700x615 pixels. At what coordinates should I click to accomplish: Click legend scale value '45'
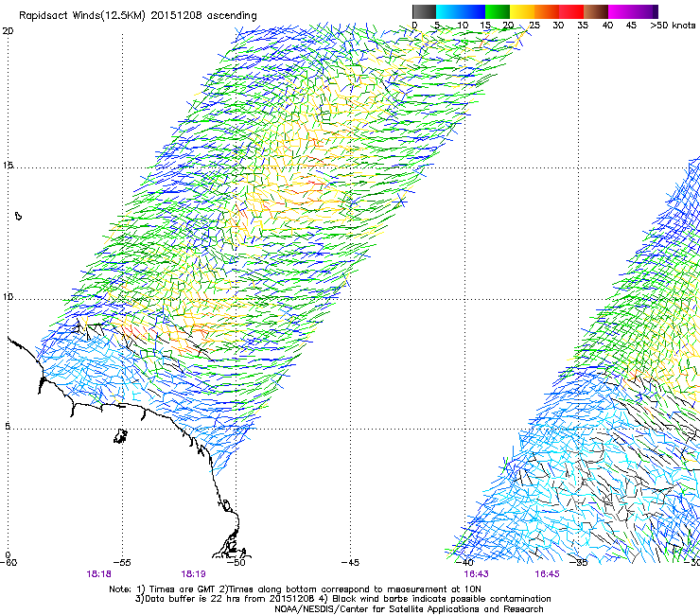(631, 26)
